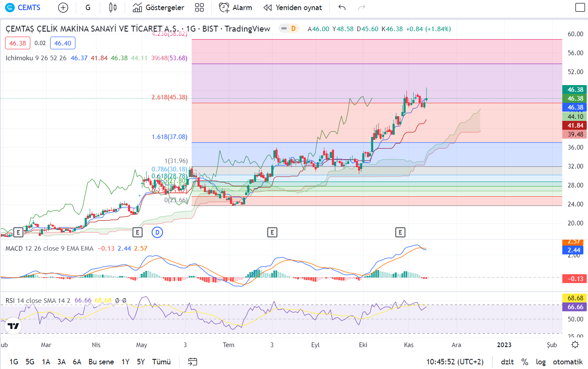Set range to 3A

(x=61, y=362)
